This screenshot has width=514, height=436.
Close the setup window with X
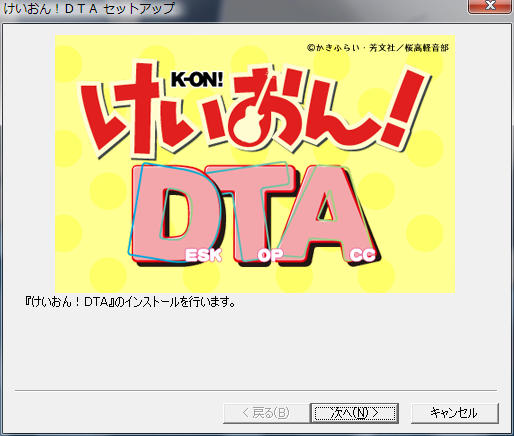pos(490,6)
